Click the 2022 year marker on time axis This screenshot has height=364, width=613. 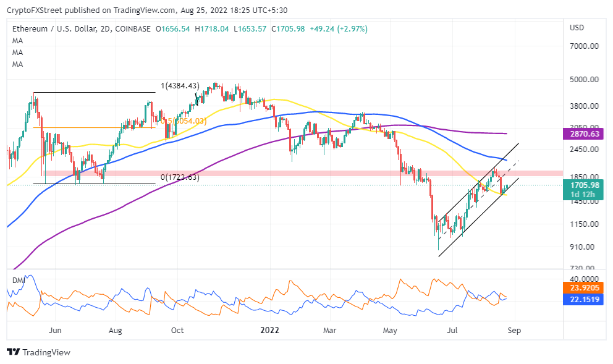[x=270, y=331]
